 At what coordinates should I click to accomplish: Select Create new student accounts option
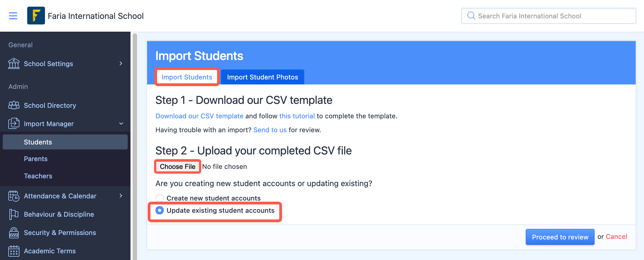[160, 198]
